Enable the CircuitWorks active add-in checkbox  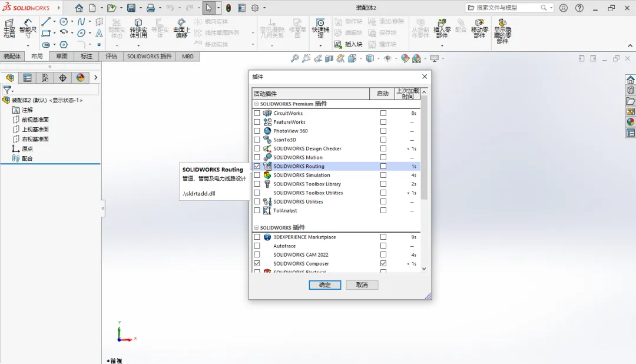pos(257,113)
